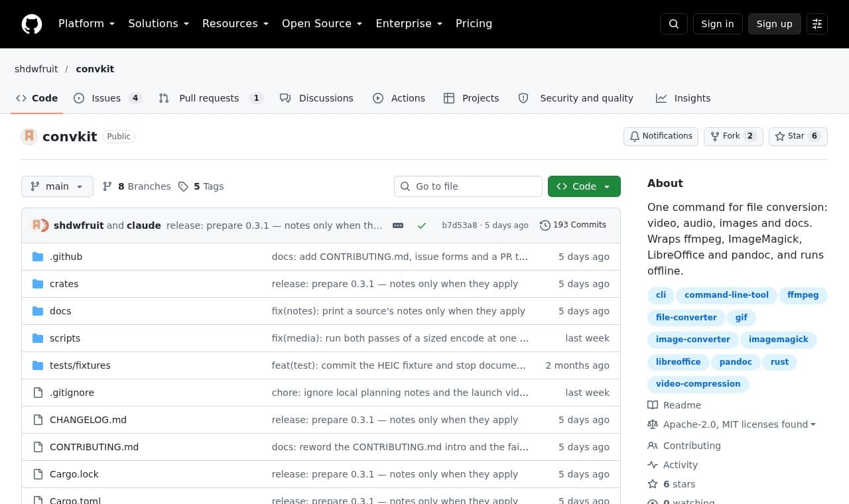Click the .gitignore file icon
Screen dimensions: 849x504
pos(38,393)
